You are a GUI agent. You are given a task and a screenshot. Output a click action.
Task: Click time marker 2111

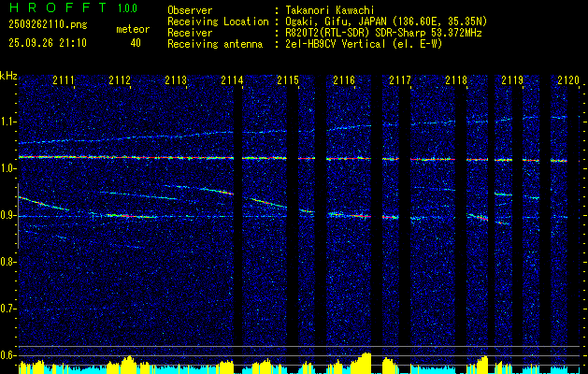click(x=64, y=80)
